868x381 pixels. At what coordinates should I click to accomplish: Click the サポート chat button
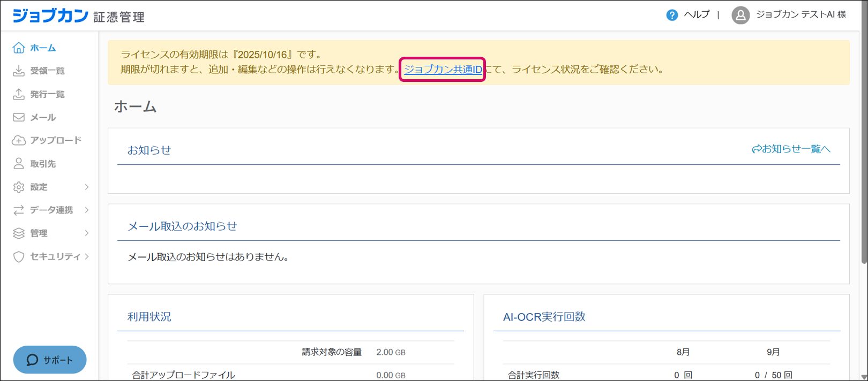point(50,360)
